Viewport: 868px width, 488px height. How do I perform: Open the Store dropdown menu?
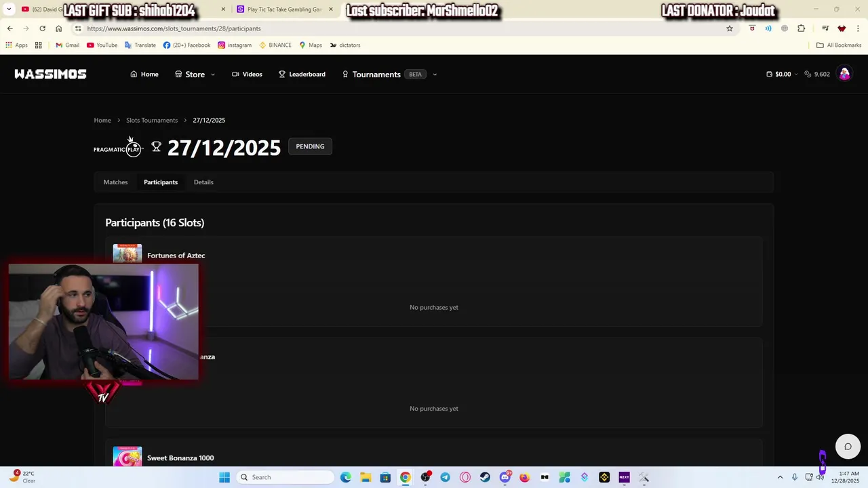[195, 74]
